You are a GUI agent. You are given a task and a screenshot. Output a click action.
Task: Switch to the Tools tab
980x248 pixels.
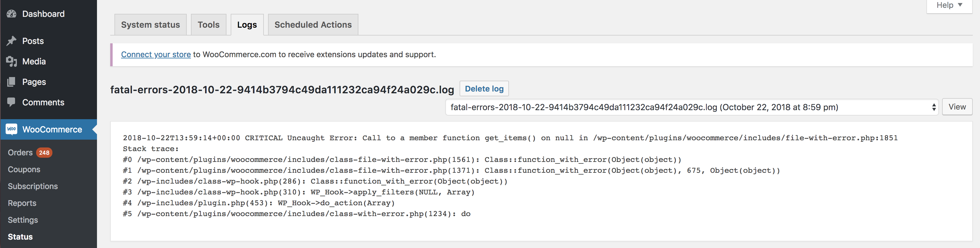point(208,25)
